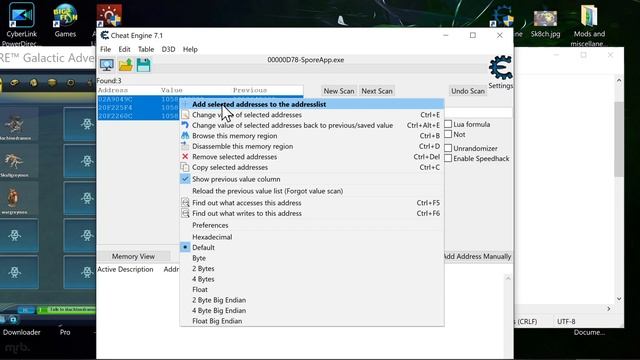Select address row 20F225F4
Screen dimensions: 640x360
(138, 108)
